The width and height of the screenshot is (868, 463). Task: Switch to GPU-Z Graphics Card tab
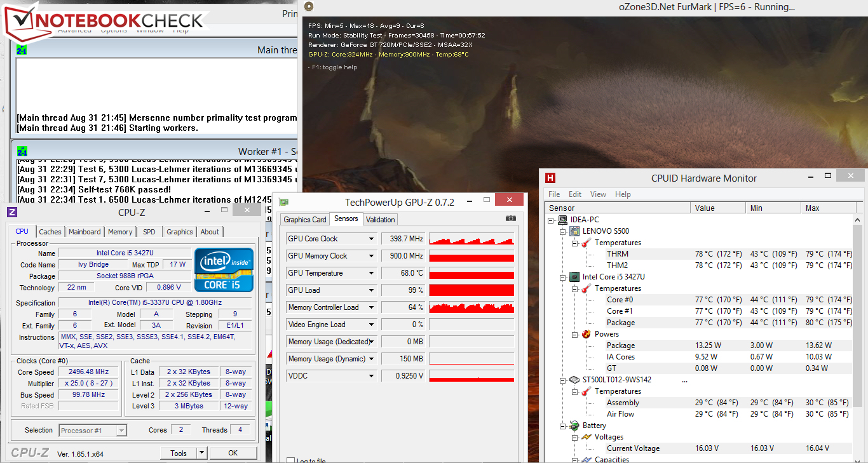pyautogui.click(x=305, y=220)
